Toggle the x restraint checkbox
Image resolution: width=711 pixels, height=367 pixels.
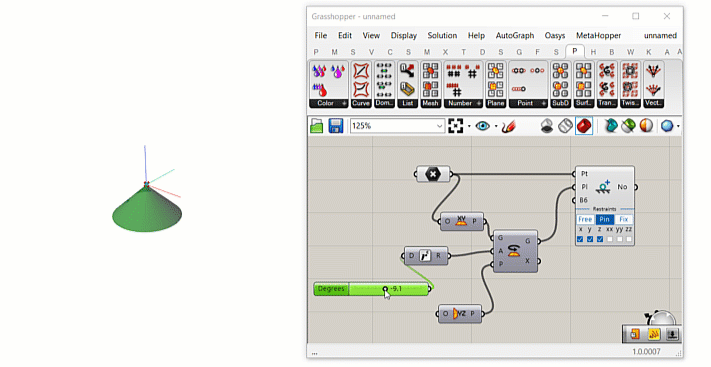tap(580, 239)
